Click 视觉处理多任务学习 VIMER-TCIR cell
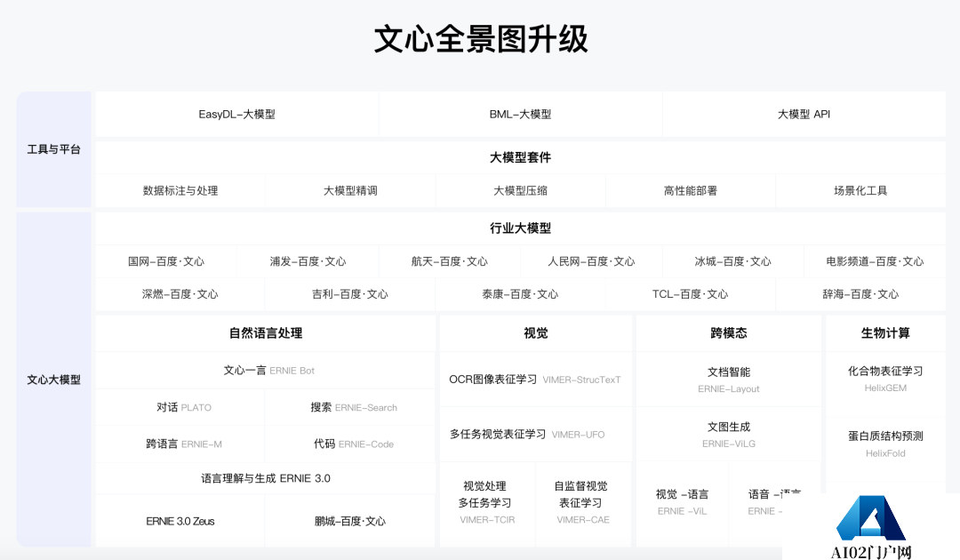 [x=487, y=503]
